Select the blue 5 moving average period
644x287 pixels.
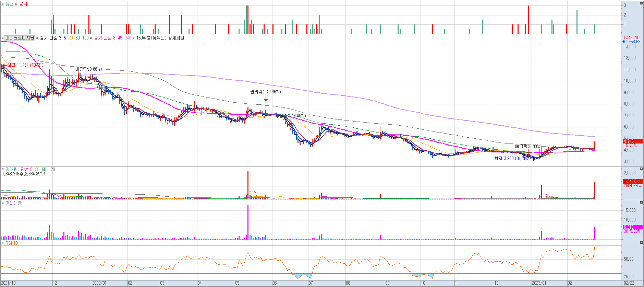65,38
